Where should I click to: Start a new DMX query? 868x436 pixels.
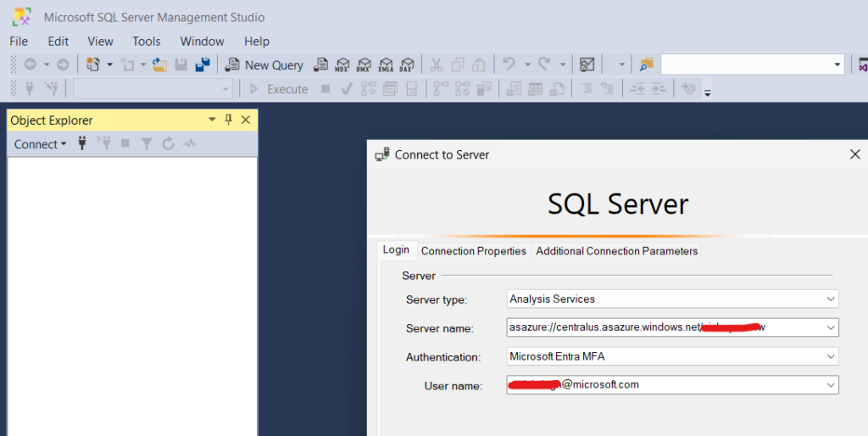click(364, 64)
